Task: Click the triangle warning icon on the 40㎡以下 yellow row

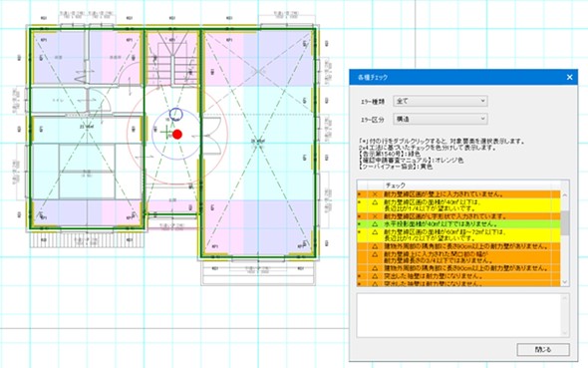Action: pyautogui.click(x=375, y=202)
